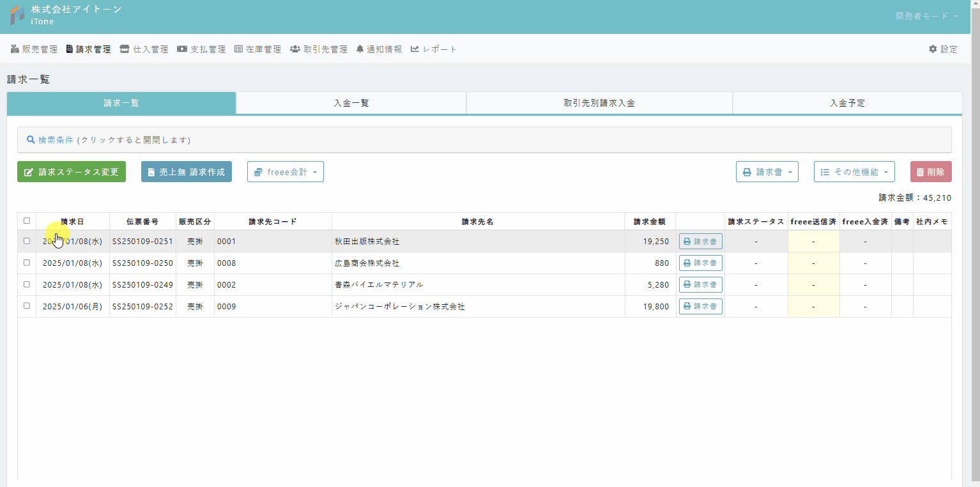Toggle the select-all checkbox in table header
This screenshot has height=487, width=980.
pyautogui.click(x=27, y=220)
